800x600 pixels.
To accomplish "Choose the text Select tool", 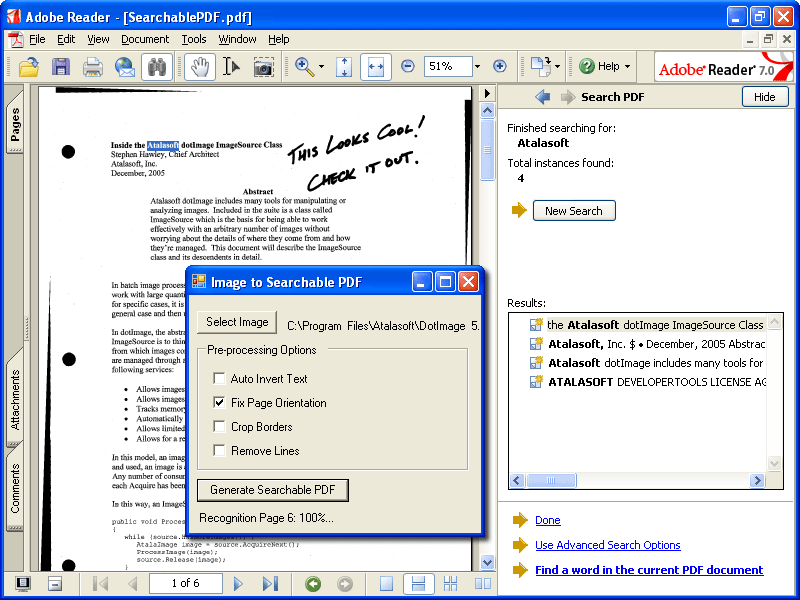I will click(x=231, y=67).
